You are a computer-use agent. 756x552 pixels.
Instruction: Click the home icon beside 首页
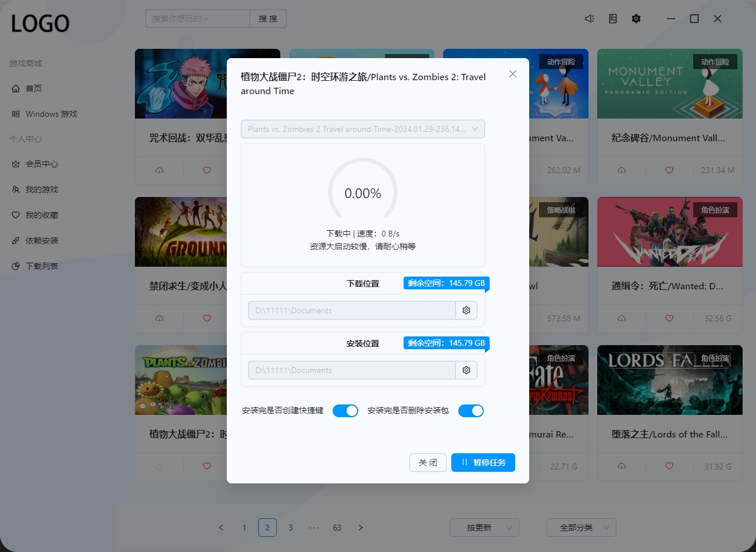pos(16,88)
